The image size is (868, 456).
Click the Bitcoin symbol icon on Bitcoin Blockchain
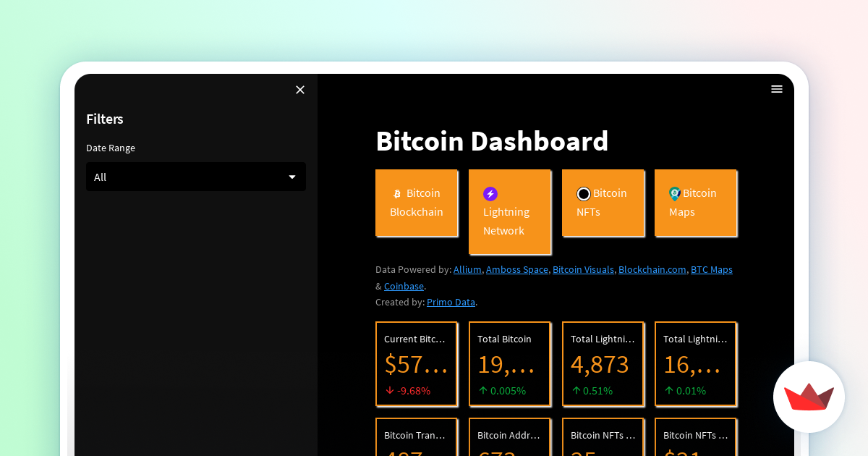click(x=396, y=193)
